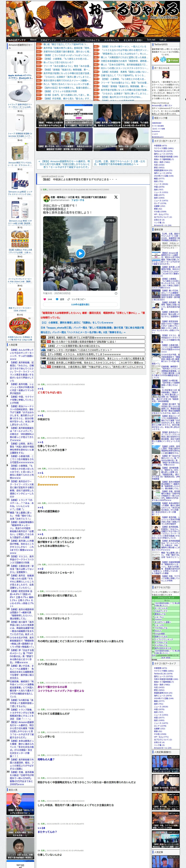Click the copy link icon on tweet
The width and height of the screenshot is (186, 868).
69,299
